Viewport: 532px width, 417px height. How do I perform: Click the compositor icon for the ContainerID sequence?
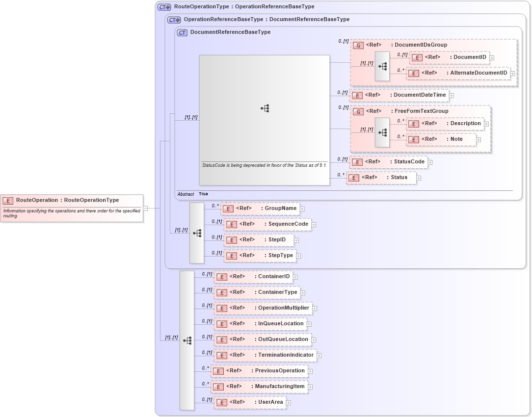188,339
